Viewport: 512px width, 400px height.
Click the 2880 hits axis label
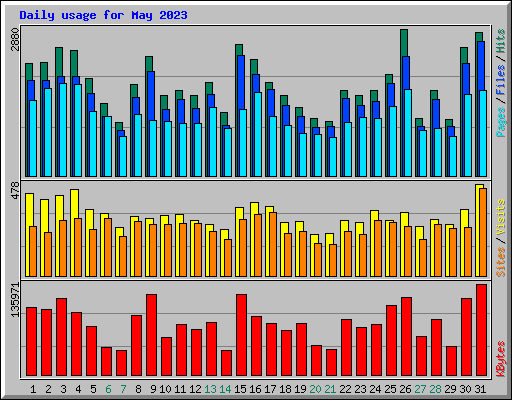pos(15,39)
